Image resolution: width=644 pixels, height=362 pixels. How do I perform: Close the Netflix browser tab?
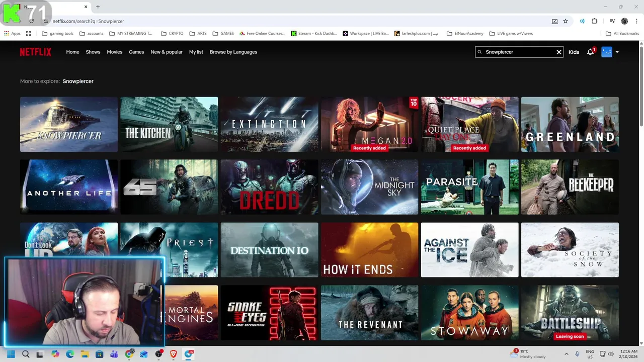[x=86, y=7]
